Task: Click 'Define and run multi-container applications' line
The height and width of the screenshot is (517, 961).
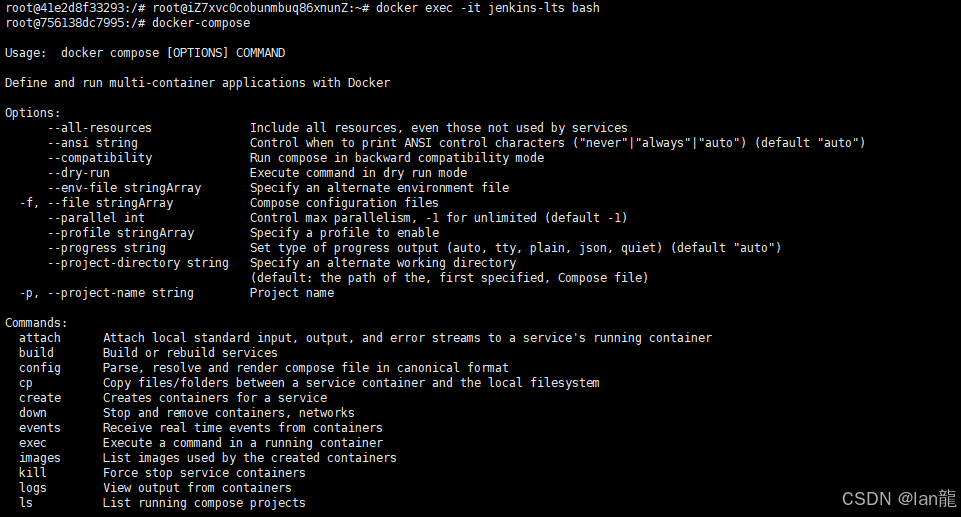Action: point(197,83)
